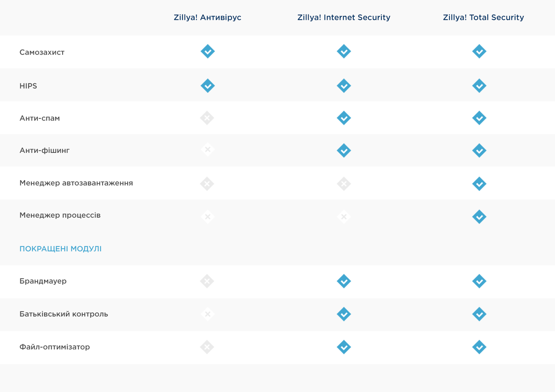Click Батьківський контроль checkmark under Internet Security

click(344, 314)
